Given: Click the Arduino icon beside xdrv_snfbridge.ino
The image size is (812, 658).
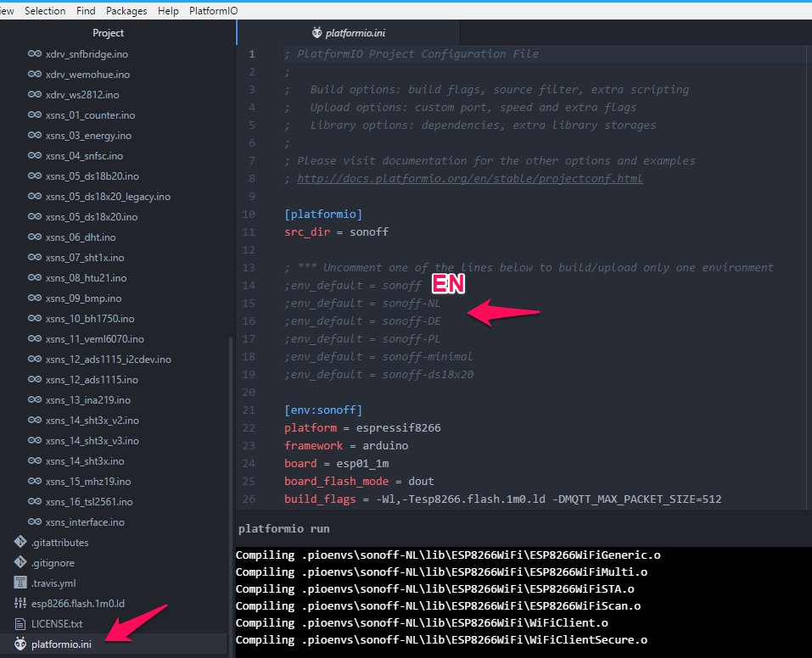Looking at the screenshot, I should (x=35, y=53).
